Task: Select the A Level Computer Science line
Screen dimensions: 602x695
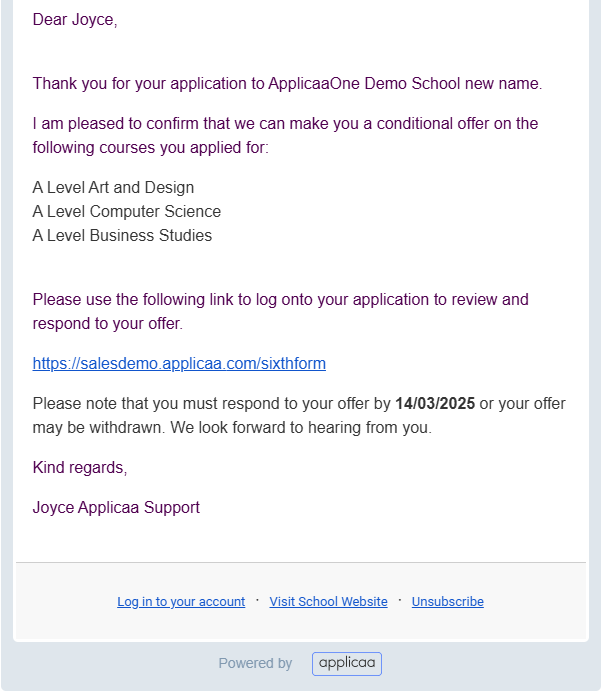Action: [127, 211]
